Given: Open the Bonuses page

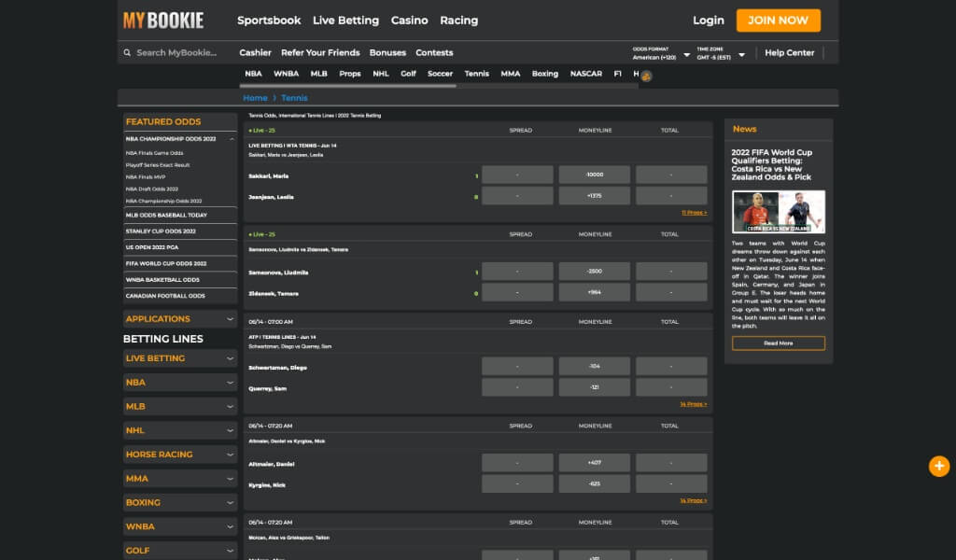Looking at the screenshot, I should click(387, 53).
